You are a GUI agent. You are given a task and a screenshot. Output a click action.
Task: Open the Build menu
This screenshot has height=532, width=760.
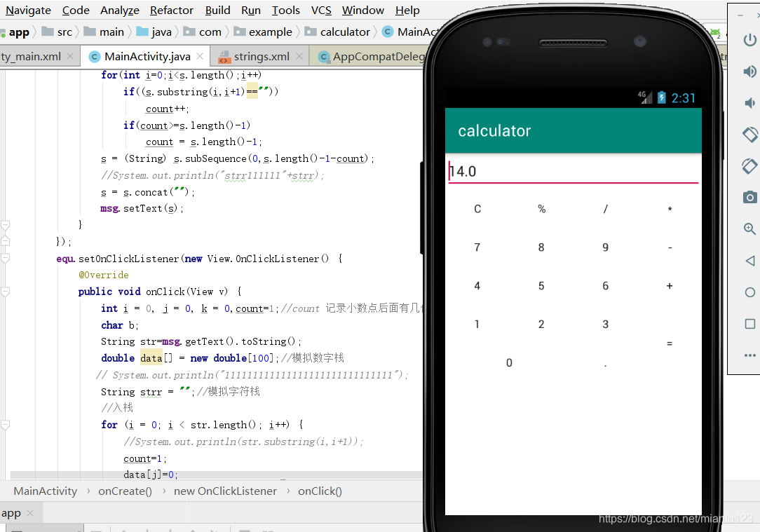(x=217, y=11)
